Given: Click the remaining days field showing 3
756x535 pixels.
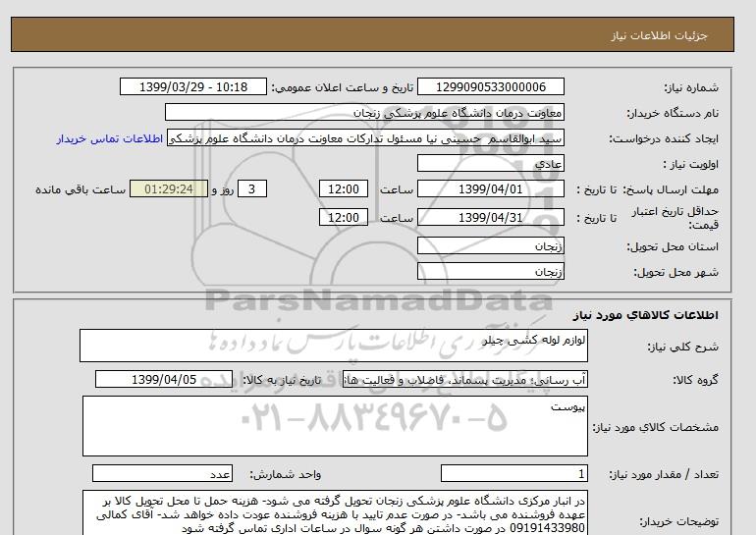Looking at the screenshot, I should tap(252, 188).
